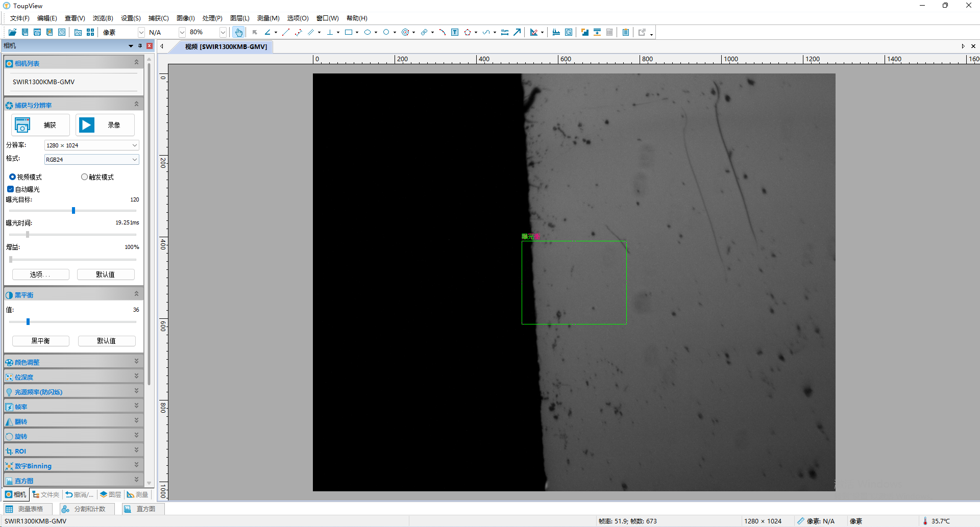Switch to the 图层 layers tab

tap(111, 494)
